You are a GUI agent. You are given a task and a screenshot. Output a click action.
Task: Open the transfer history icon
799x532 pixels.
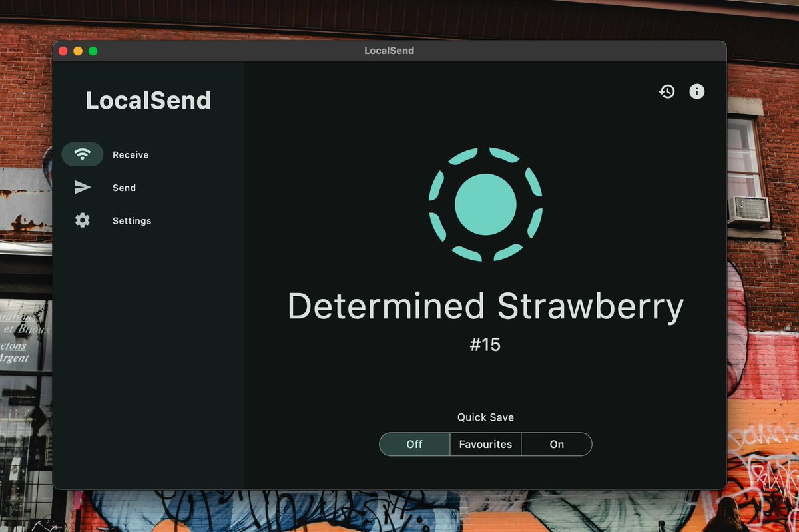[x=667, y=91]
